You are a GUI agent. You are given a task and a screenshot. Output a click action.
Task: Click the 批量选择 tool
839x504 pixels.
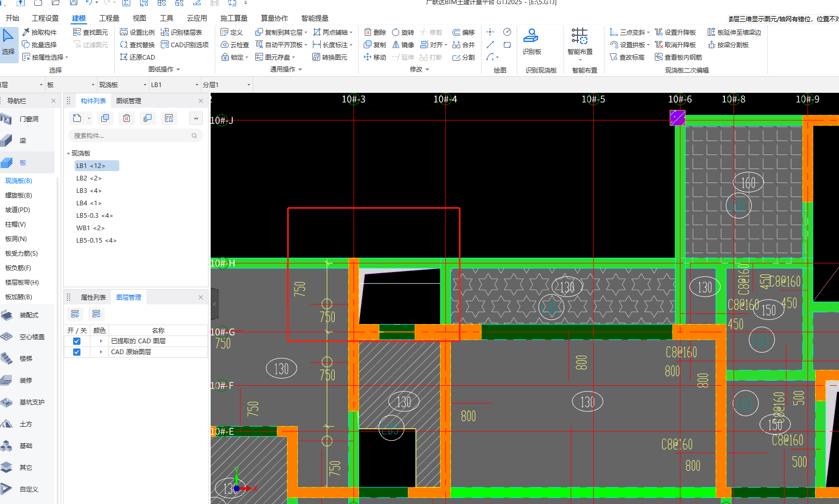point(39,45)
